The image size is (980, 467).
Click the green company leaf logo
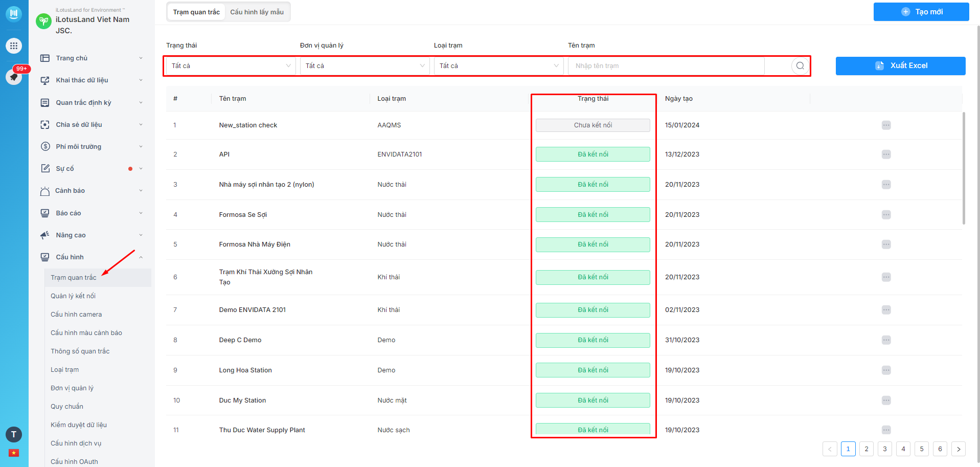tap(44, 21)
